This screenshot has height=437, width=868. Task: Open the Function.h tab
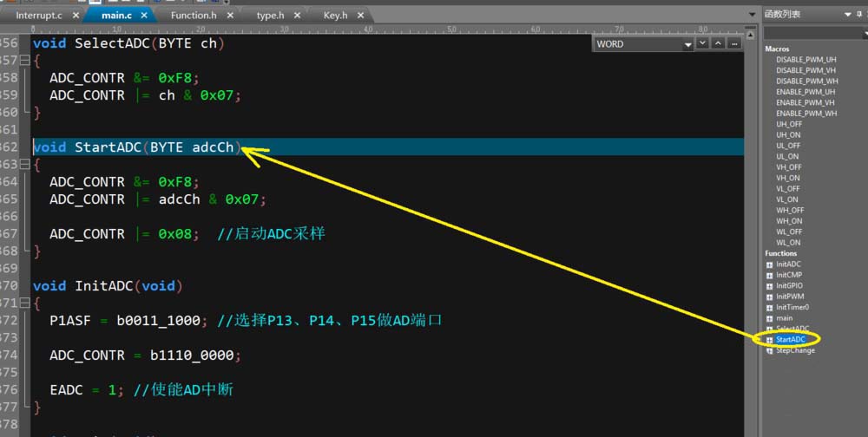point(194,16)
